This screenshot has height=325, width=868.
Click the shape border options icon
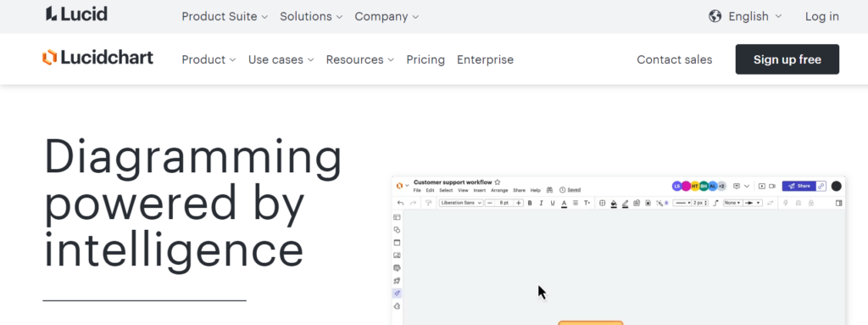(x=603, y=203)
